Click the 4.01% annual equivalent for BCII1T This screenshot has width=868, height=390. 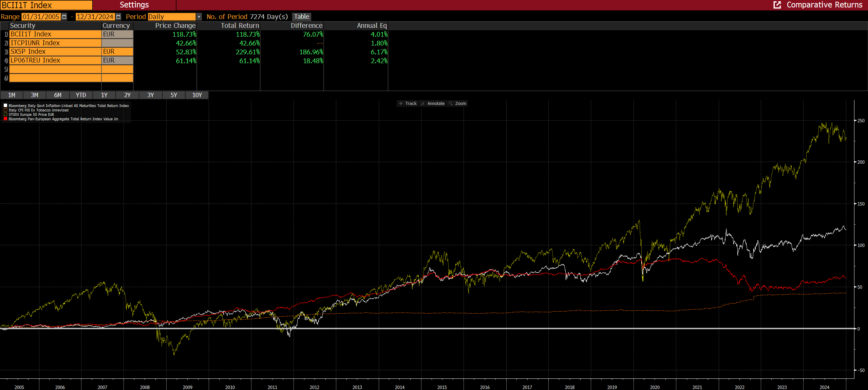point(379,34)
